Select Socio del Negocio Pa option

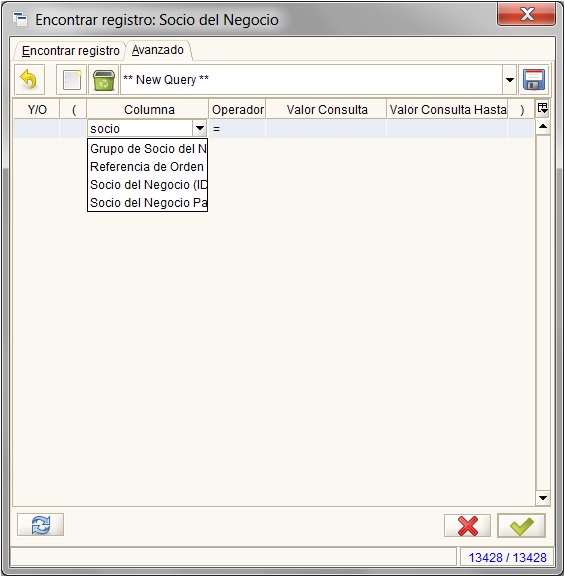(148, 203)
